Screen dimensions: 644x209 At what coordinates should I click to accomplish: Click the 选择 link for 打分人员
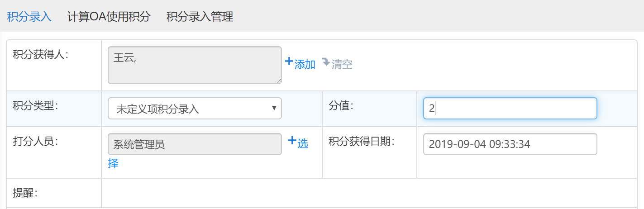pos(302,144)
